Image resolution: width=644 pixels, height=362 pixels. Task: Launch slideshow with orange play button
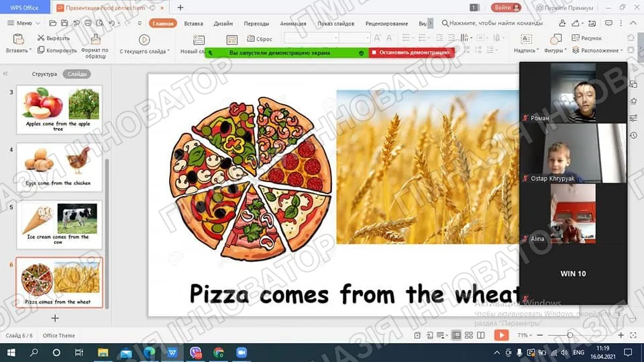tap(501, 335)
